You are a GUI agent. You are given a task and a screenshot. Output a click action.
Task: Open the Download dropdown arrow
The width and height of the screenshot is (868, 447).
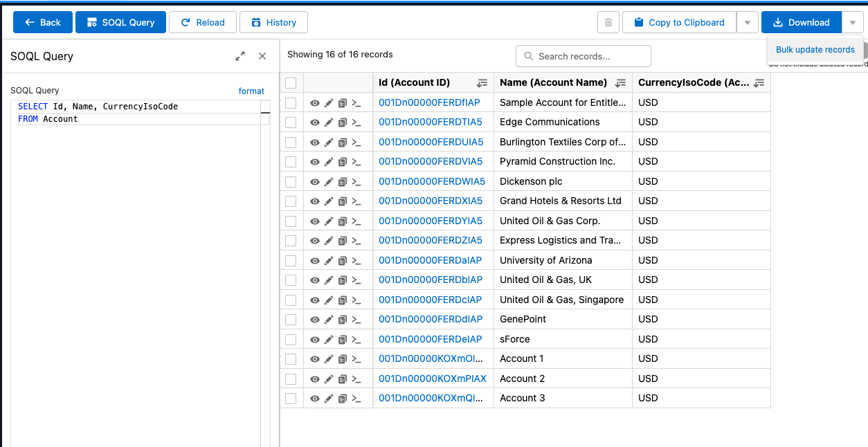point(852,21)
